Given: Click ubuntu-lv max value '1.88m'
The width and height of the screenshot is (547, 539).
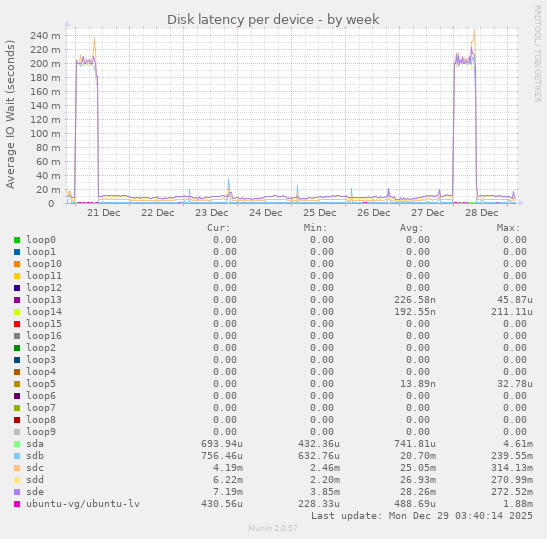Looking at the screenshot, I should point(518,504).
